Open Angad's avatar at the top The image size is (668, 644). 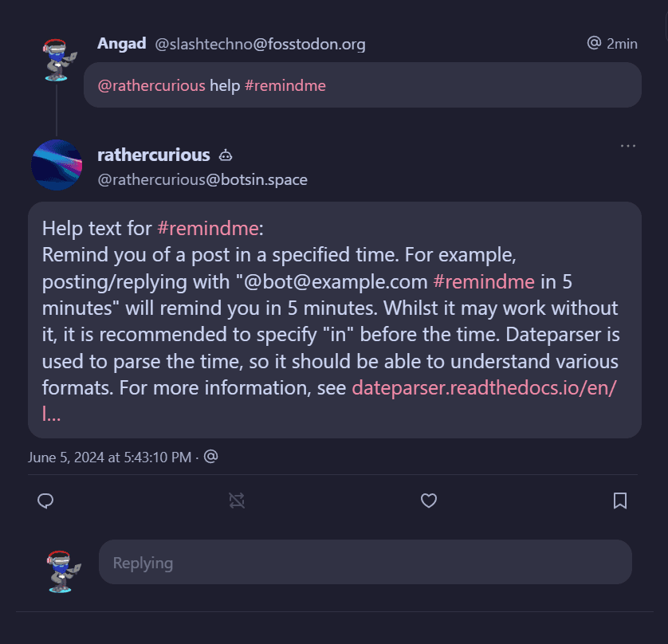point(58,60)
